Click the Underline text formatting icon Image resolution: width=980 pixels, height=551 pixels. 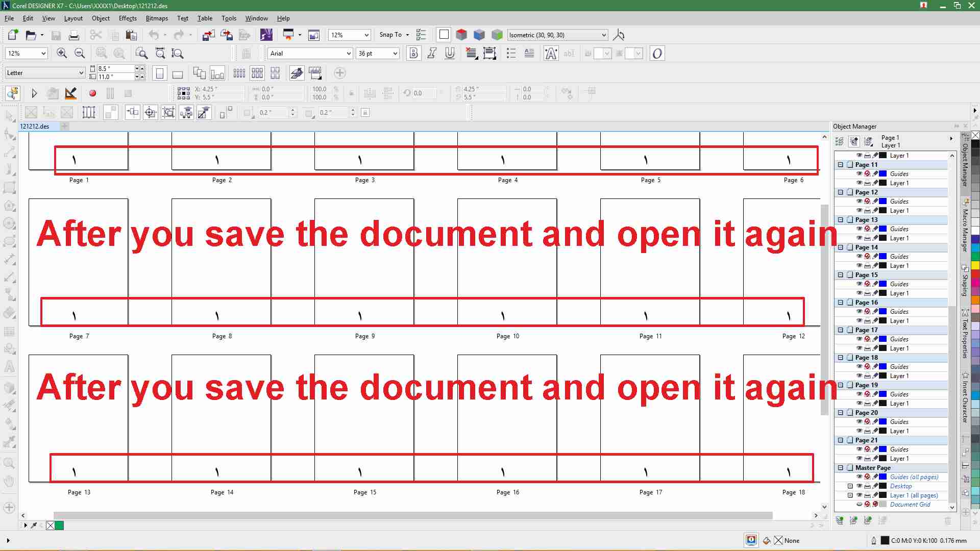point(450,53)
